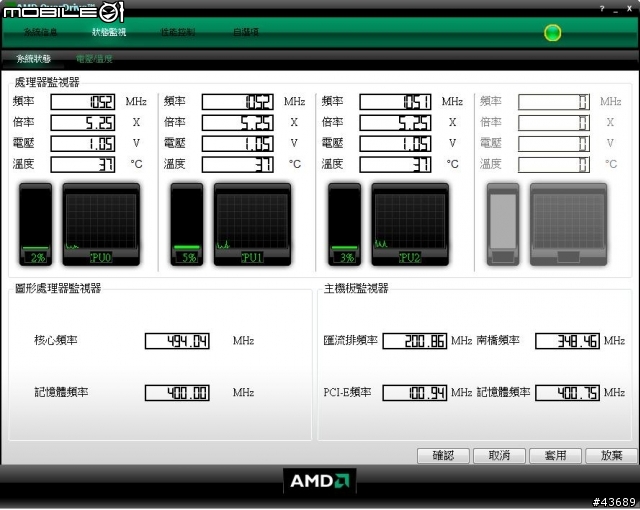The image size is (640, 510).
Task: Click the 2% CPU0 usage meter bar
Action: [36, 224]
